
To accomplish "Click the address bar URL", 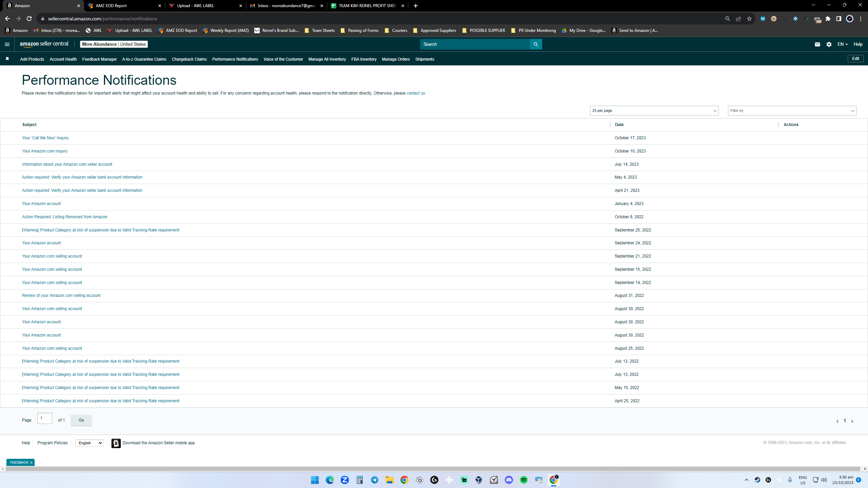I will (x=102, y=19).
